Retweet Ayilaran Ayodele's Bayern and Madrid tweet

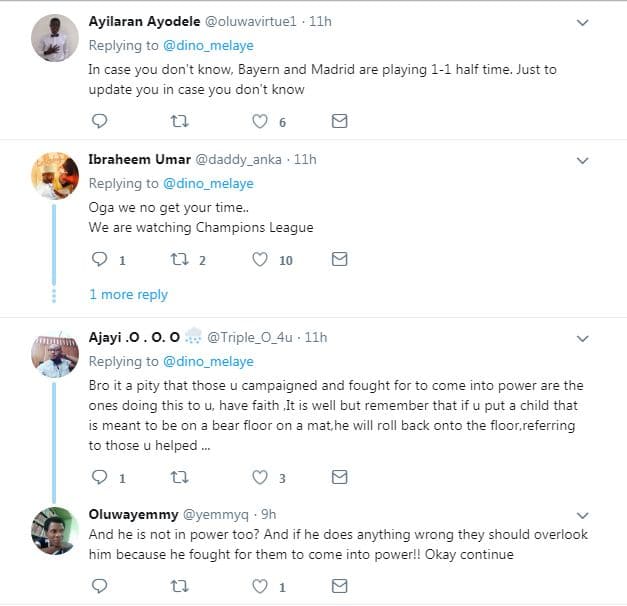click(180, 121)
